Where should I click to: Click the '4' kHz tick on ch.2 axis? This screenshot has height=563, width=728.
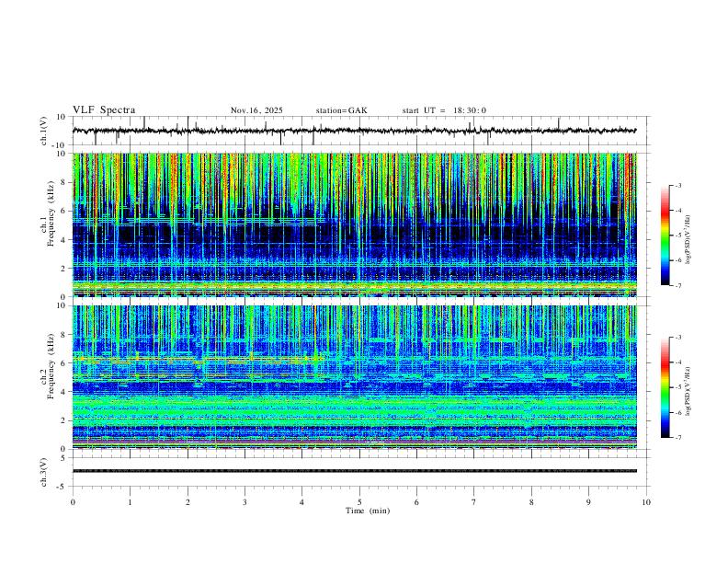tap(64, 392)
